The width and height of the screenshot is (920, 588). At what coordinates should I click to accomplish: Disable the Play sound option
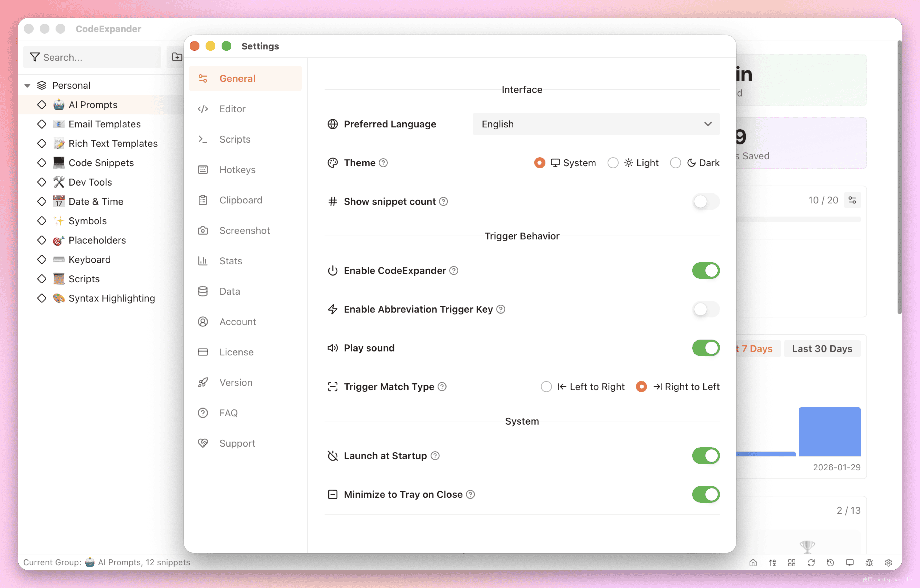pos(705,348)
